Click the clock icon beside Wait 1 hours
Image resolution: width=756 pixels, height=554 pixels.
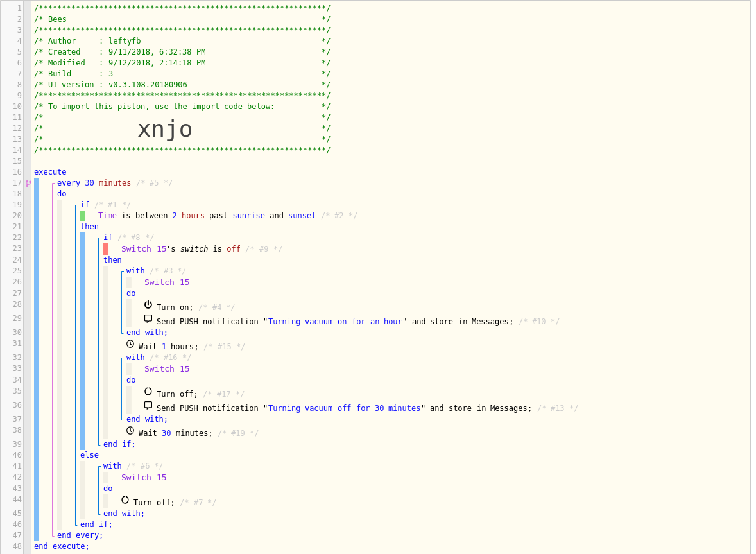tap(130, 344)
